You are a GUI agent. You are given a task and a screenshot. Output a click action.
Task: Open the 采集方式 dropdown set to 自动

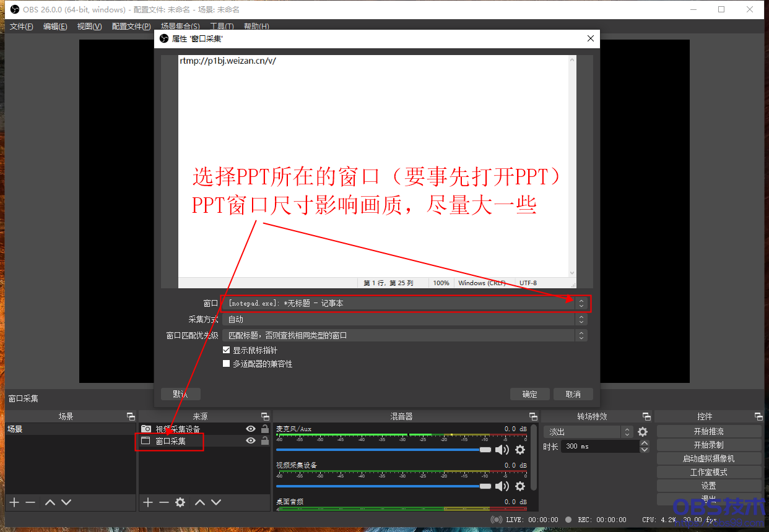coord(405,319)
